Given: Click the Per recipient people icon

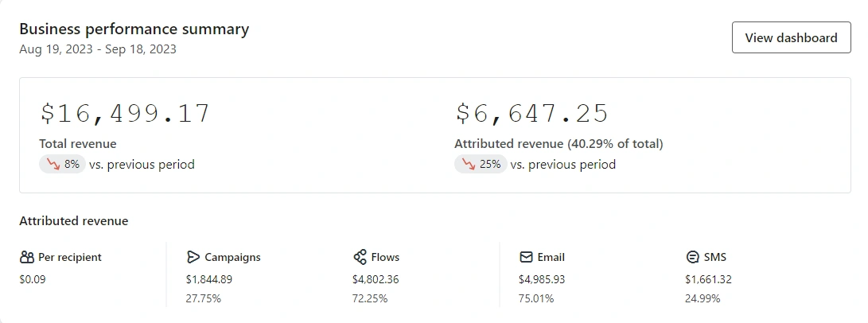Looking at the screenshot, I should tap(26, 257).
